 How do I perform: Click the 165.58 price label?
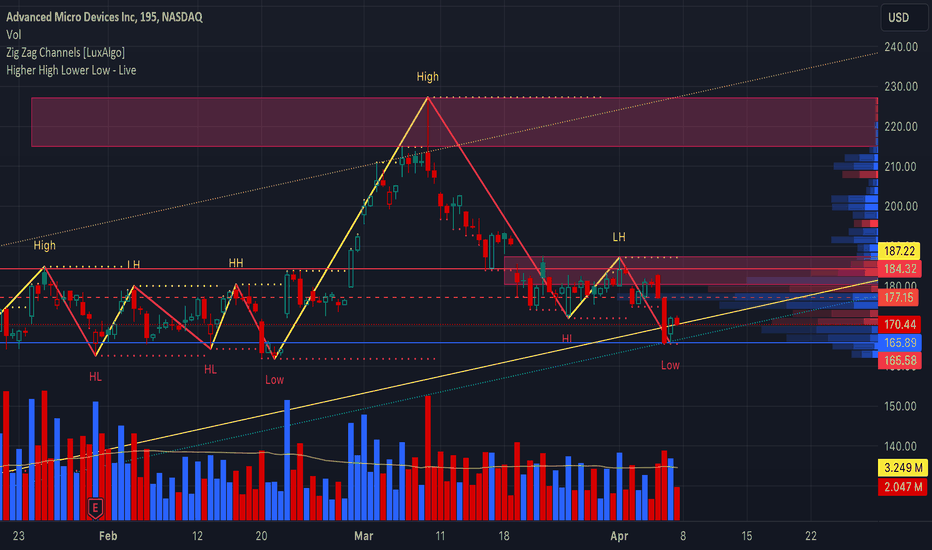click(899, 360)
